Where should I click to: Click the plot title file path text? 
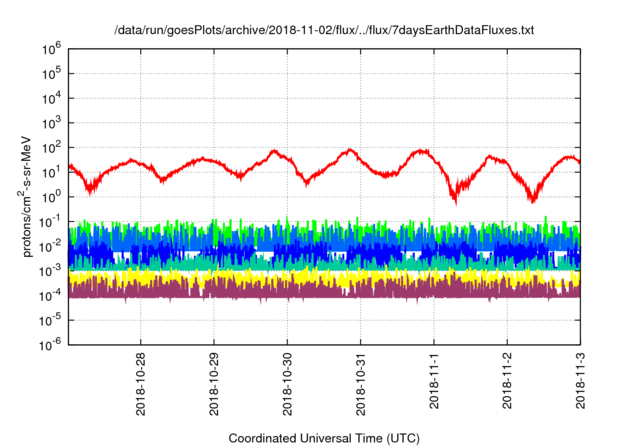(324, 30)
